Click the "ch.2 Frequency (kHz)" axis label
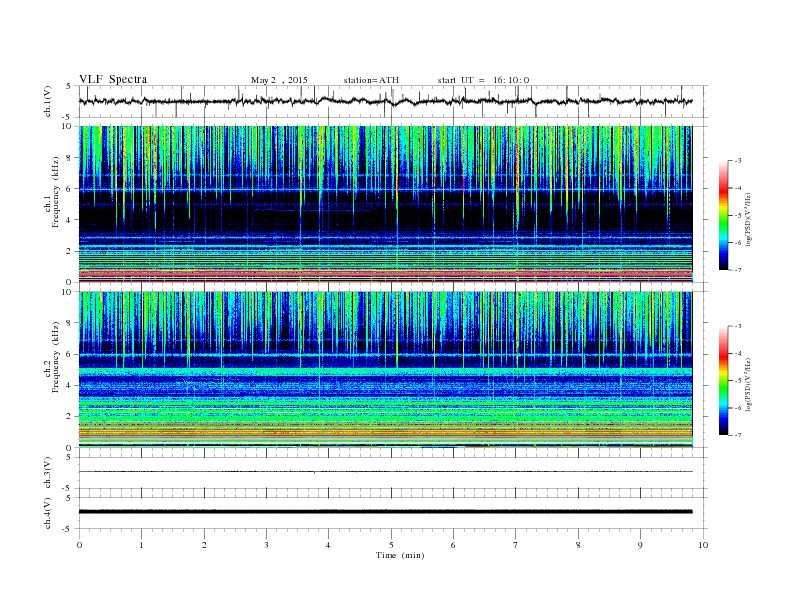Screen dimensions: 792x612 52,358
